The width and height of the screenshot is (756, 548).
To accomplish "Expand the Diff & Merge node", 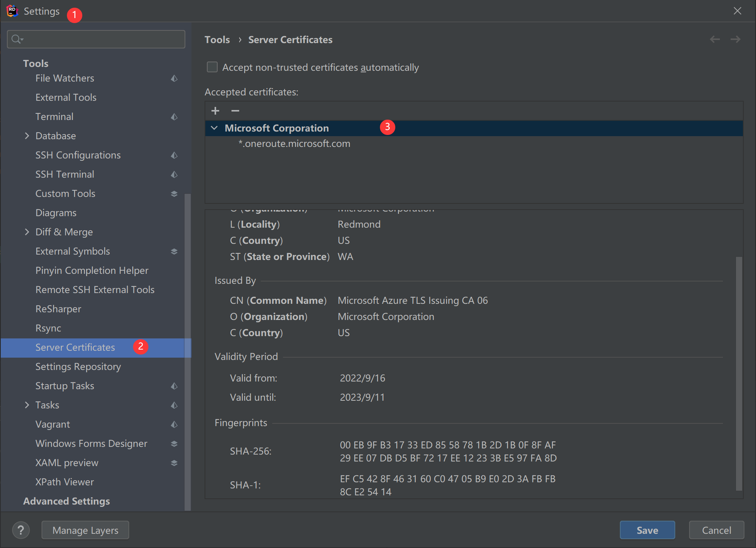I will [x=27, y=232].
